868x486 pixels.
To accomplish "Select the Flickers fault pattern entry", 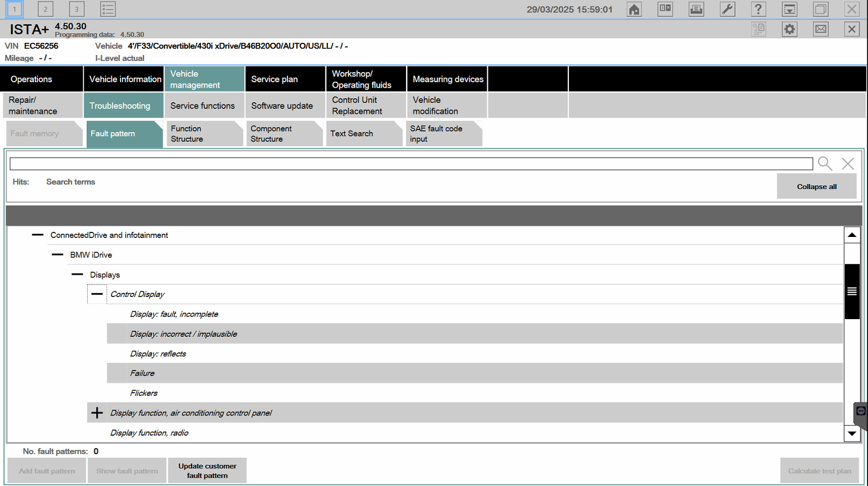I will [144, 393].
